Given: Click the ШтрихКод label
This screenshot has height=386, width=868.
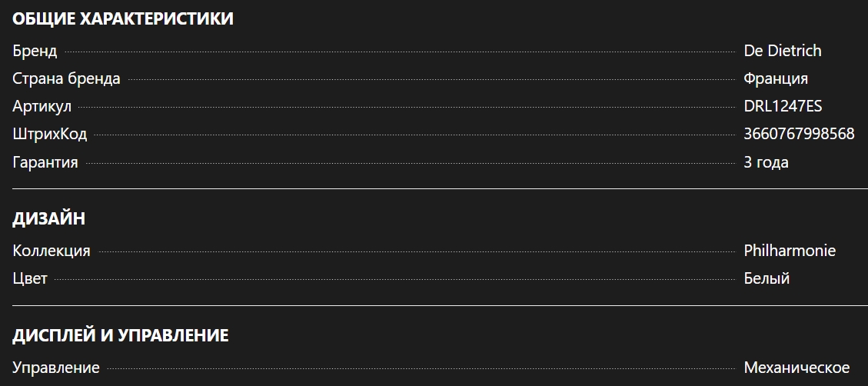Looking at the screenshot, I should [x=50, y=134].
